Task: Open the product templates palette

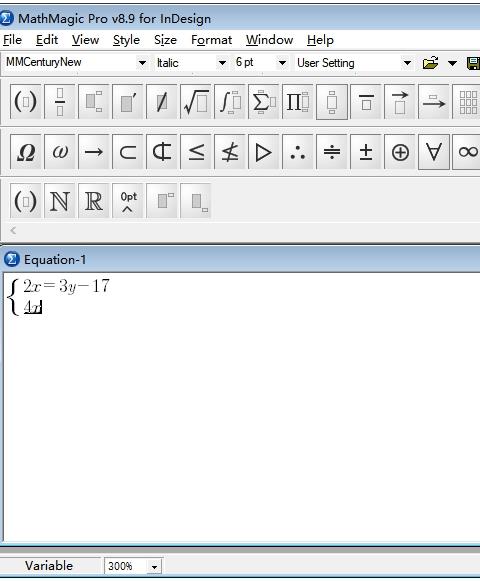Action: click(x=298, y=102)
